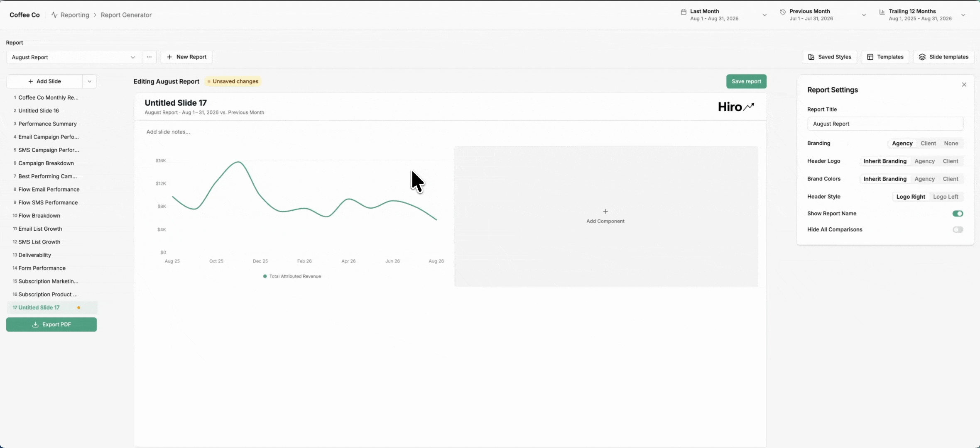Click Total Attributed Revenue legend dot
The image size is (980, 448).
(265, 276)
